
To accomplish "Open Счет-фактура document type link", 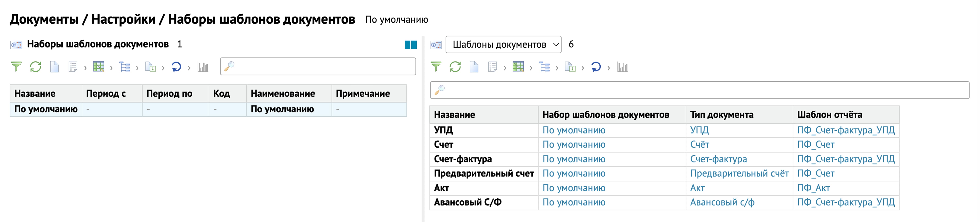I will pyautogui.click(x=719, y=159).
